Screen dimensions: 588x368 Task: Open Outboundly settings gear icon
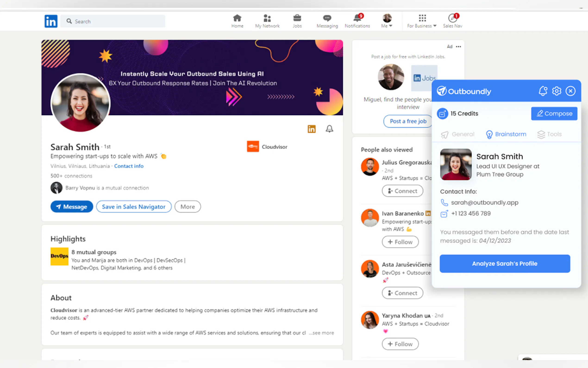coord(556,91)
